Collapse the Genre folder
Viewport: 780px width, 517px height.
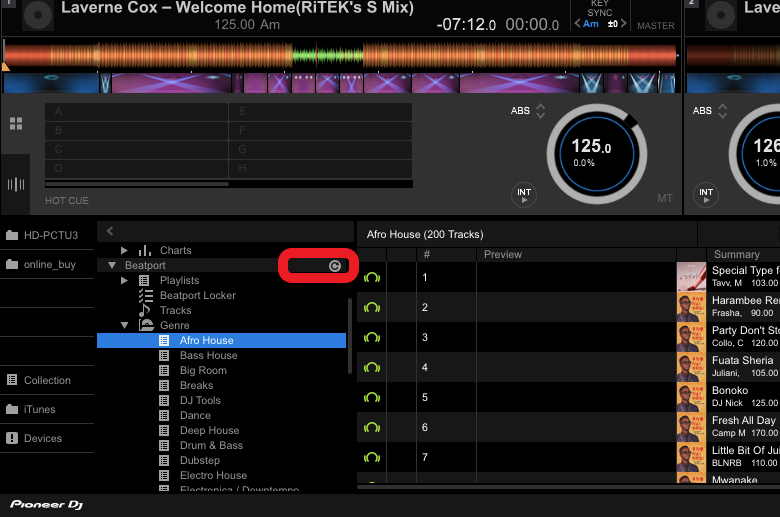[x=124, y=325]
